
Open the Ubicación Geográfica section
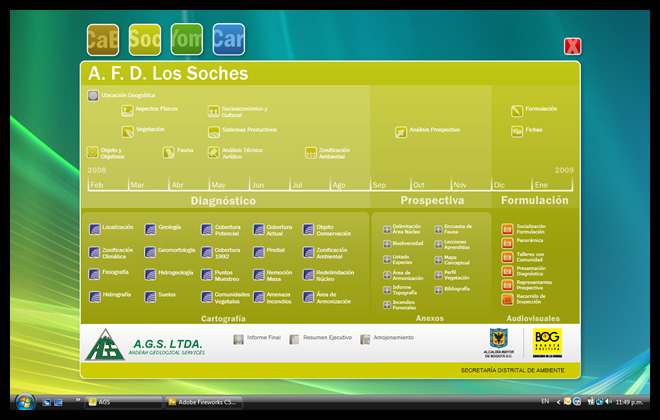click(93, 96)
